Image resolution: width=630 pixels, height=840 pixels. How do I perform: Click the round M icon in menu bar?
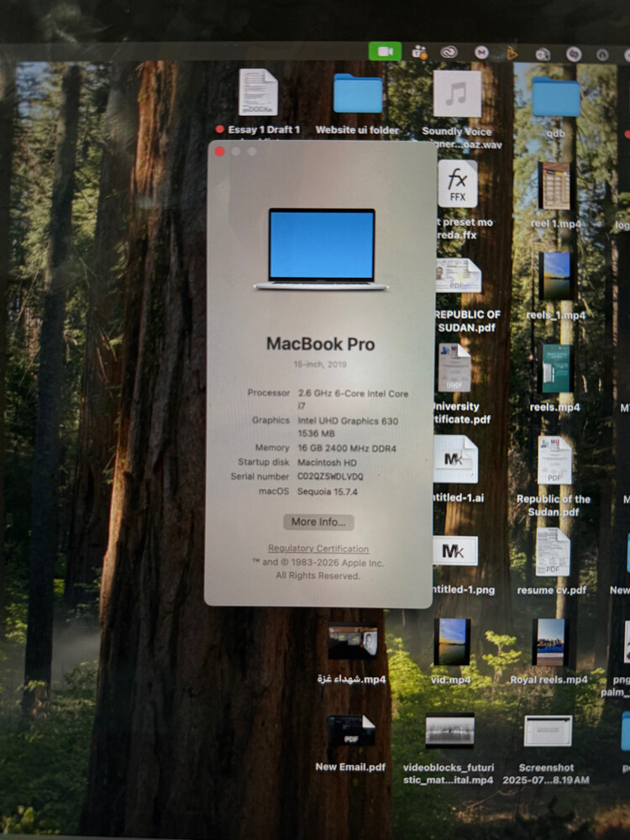point(481,52)
